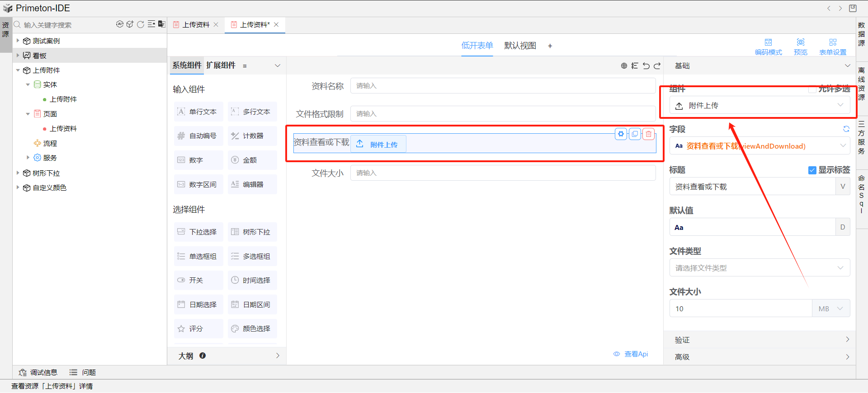Click the 字段 refresh icon
Viewport: 868px width, 393px height.
click(846, 129)
